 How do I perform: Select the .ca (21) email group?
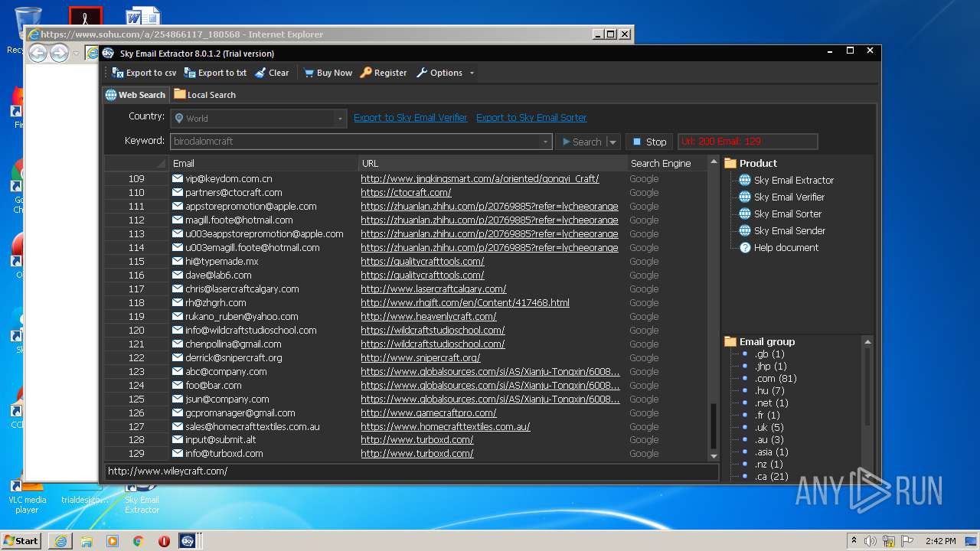pos(771,476)
